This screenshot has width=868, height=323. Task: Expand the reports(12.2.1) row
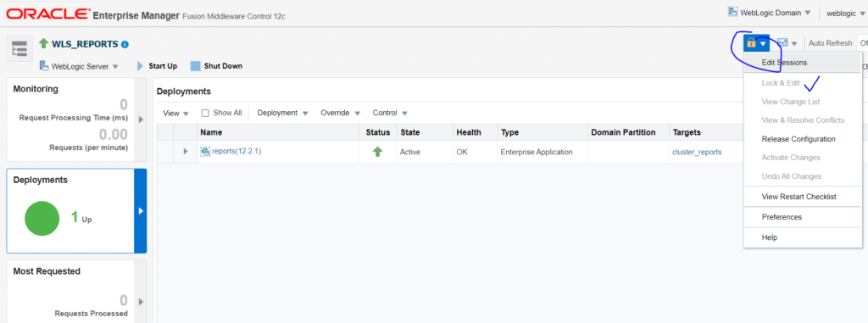pos(186,151)
